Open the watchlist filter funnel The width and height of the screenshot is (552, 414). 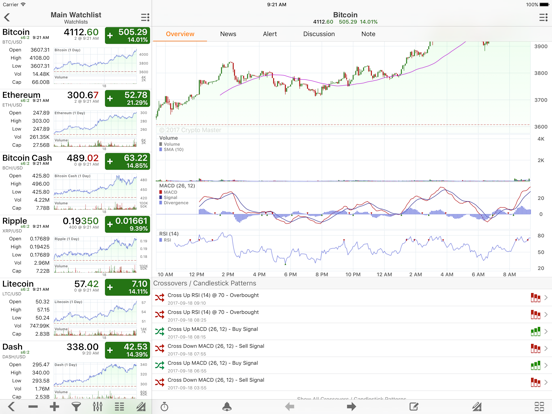pos(76,407)
